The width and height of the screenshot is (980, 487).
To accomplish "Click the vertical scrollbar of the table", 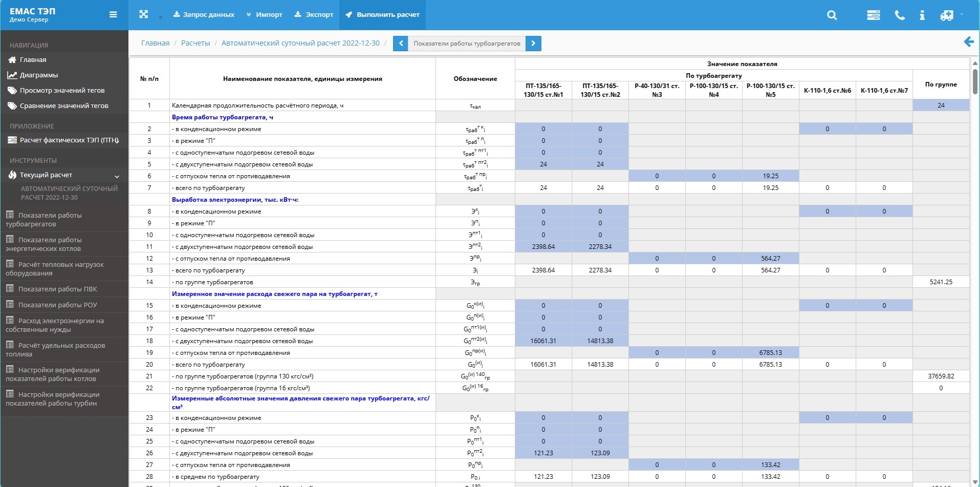I will (975, 82).
